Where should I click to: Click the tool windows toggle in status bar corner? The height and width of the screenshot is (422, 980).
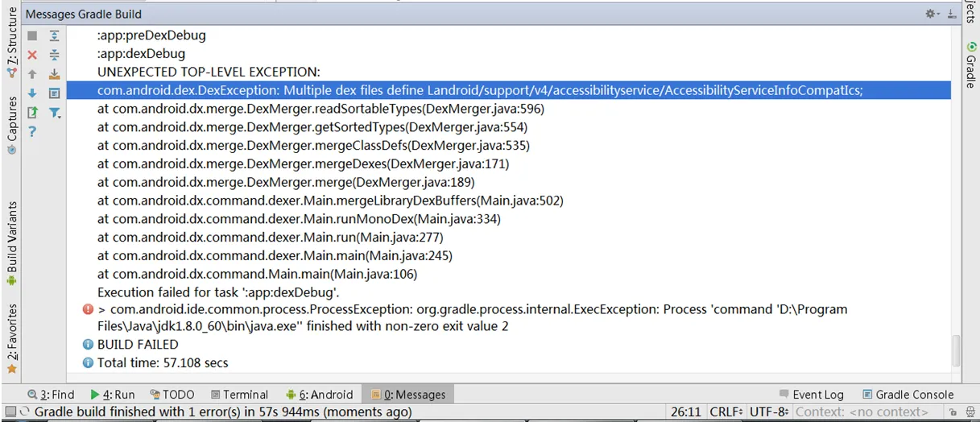click(11, 412)
